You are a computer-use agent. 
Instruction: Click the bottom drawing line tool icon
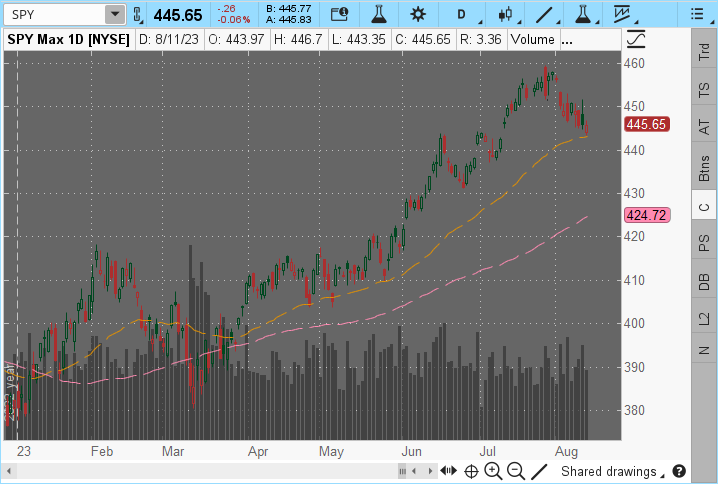coord(539,471)
